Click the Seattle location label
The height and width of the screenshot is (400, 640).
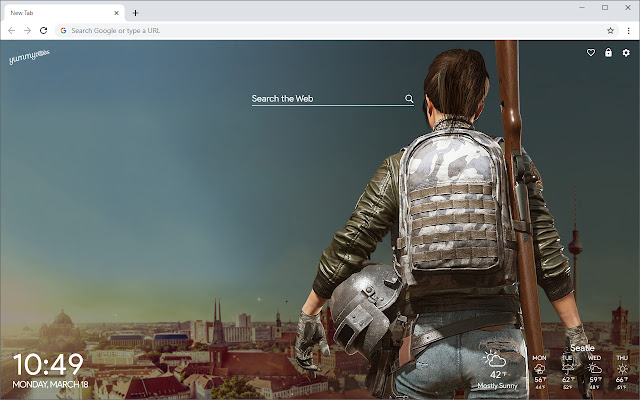582,348
